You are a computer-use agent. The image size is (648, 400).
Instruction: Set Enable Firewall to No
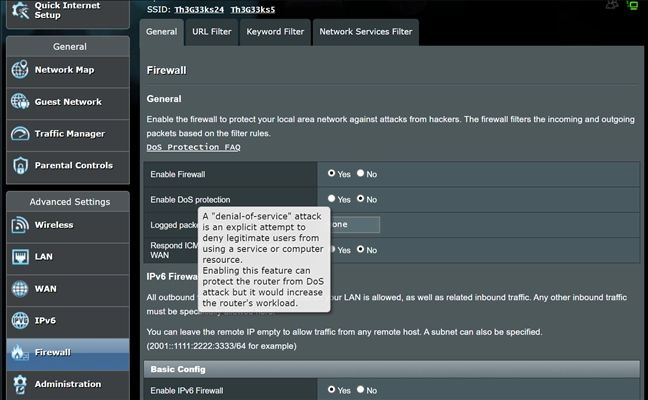(x=360, y=173)
